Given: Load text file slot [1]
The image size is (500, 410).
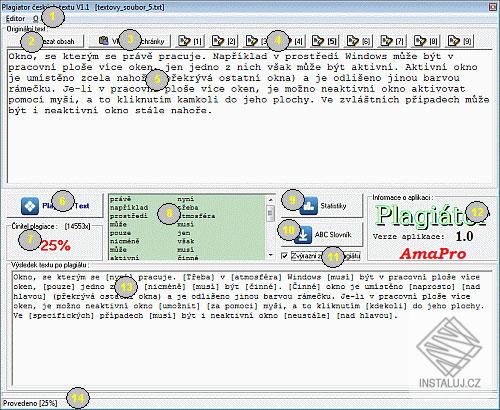Looking at the screenshot, I should (190, 41).
